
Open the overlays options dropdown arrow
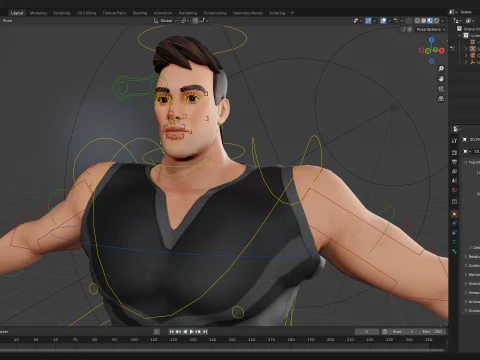pyautogui.click(x=389, y=21)
